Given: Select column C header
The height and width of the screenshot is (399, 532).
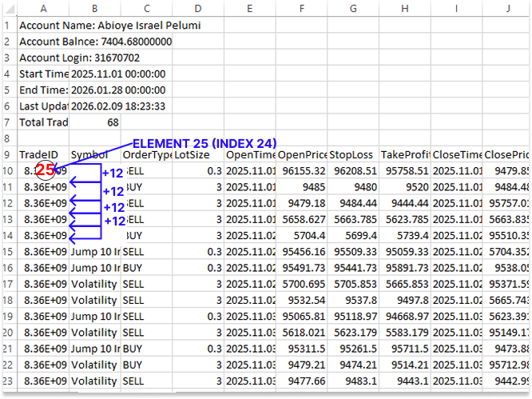Looking at the screenshot, I should point(146,9).
